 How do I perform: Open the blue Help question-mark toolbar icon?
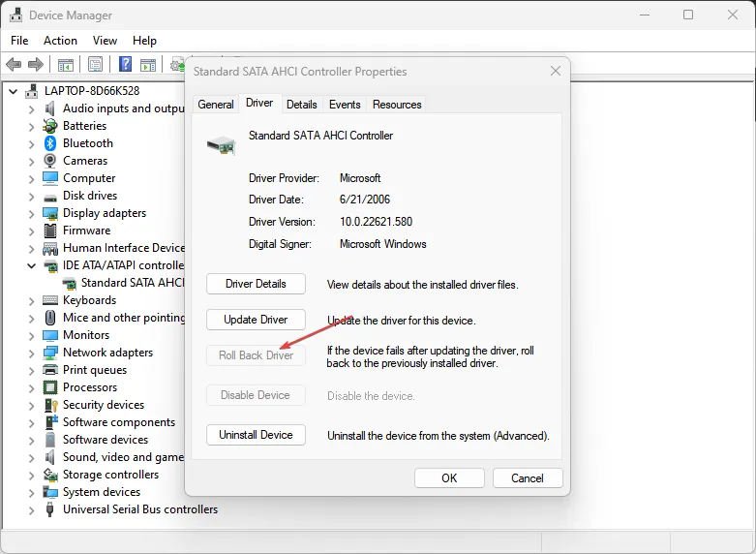pyautogui.click(x=125, y=64)
